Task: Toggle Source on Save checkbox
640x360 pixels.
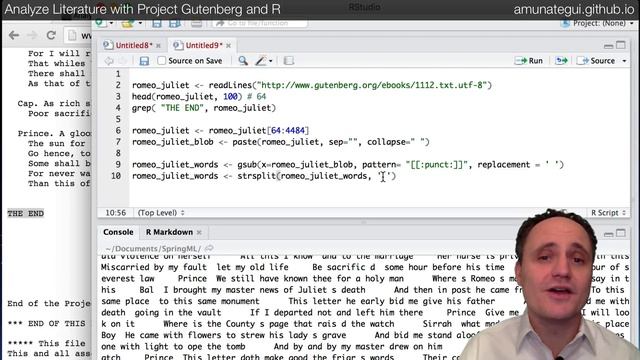Action: click(x=162, y=61)
